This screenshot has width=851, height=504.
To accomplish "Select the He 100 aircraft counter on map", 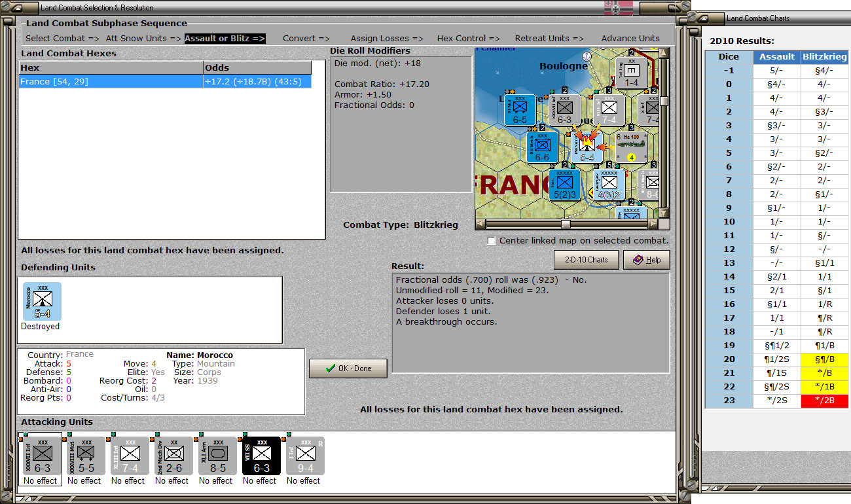I will click(631, 147).
